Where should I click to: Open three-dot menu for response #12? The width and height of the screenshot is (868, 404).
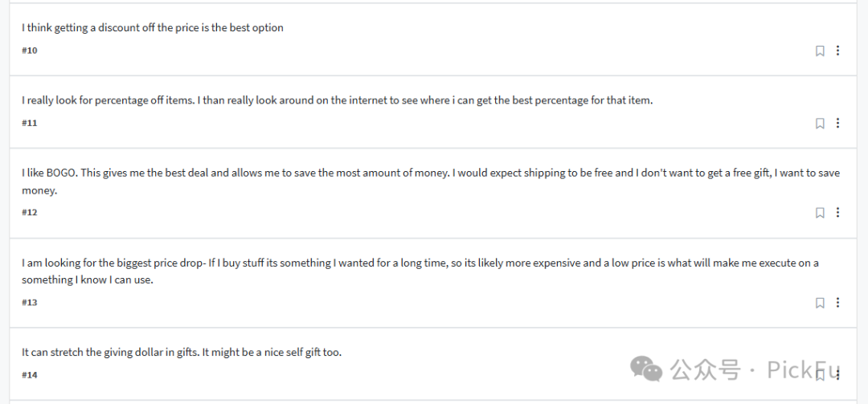(837, 212)
